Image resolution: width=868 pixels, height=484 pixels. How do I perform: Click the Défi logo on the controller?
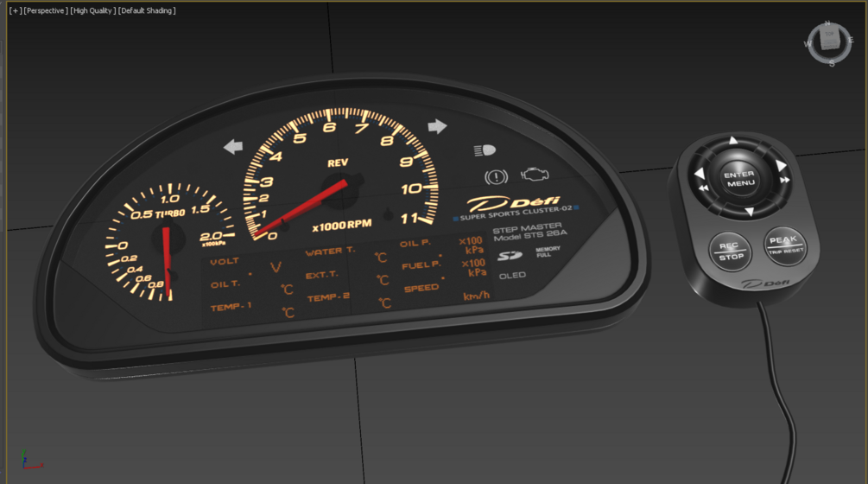pyautogui.click(x=766, y=284)
